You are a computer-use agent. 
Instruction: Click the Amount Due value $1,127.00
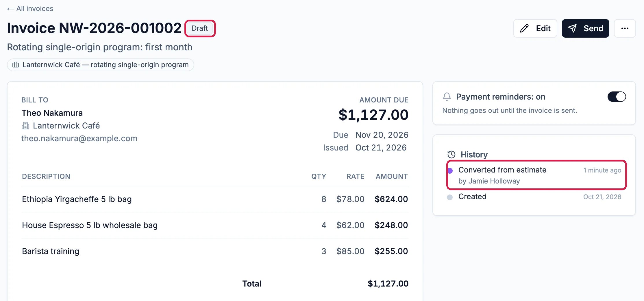coord(373,115)
